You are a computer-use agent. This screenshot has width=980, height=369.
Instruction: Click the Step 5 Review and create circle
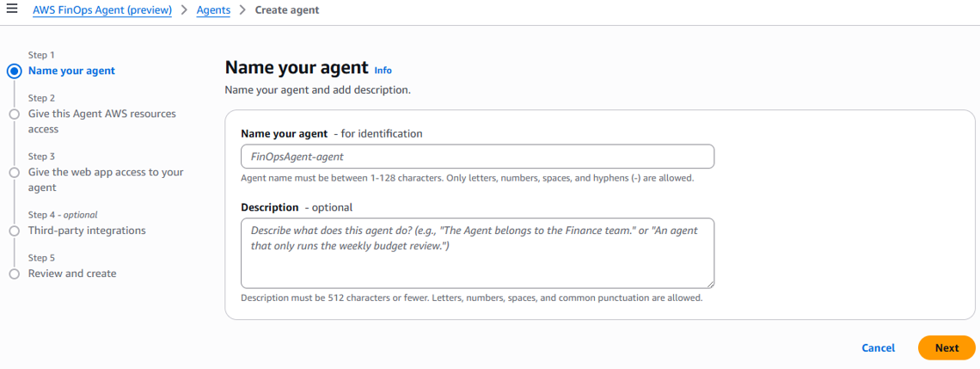15,274
